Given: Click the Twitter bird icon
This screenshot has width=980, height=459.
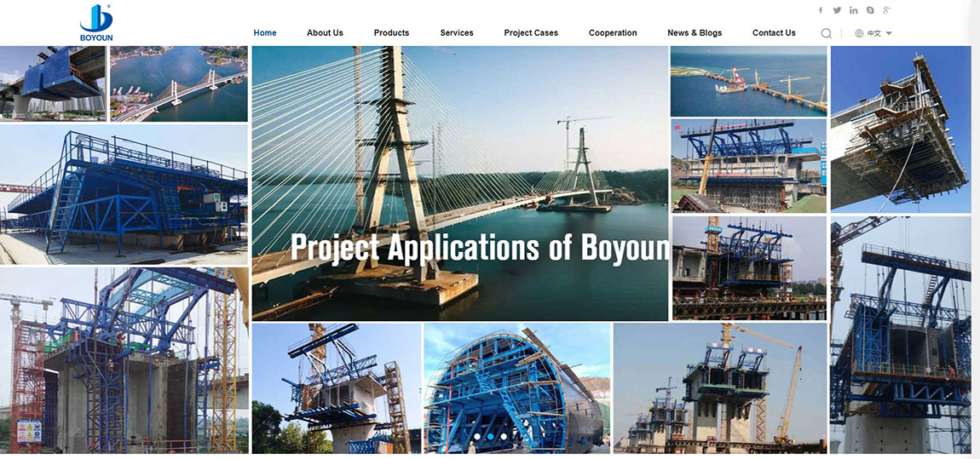Looking at the screenshot, I should pos(837,10).
